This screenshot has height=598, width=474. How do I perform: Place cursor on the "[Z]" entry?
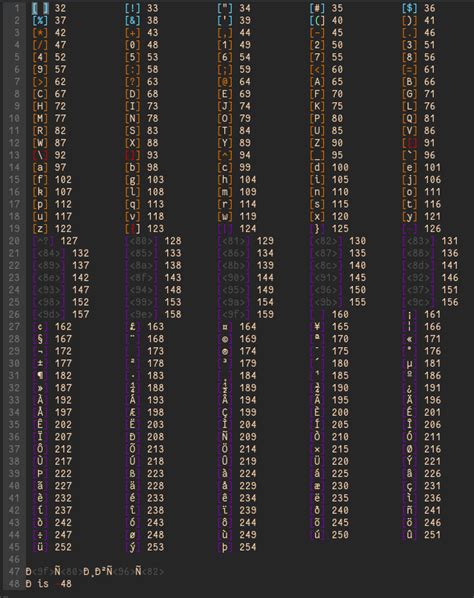coord(317,143)
